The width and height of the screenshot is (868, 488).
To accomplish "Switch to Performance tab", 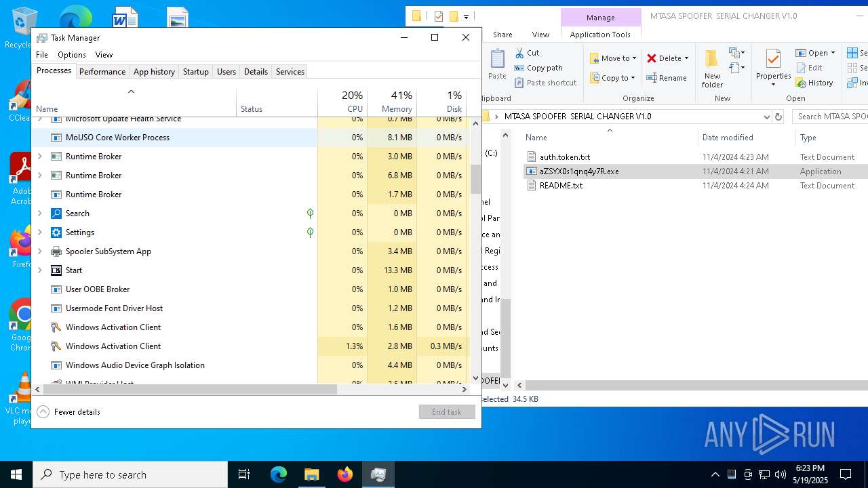I will click(x=102, y=72).
